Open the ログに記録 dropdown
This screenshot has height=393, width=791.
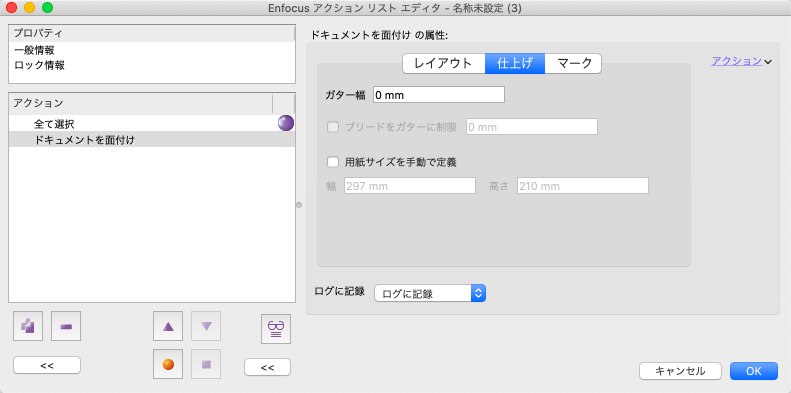pos(430,293)
